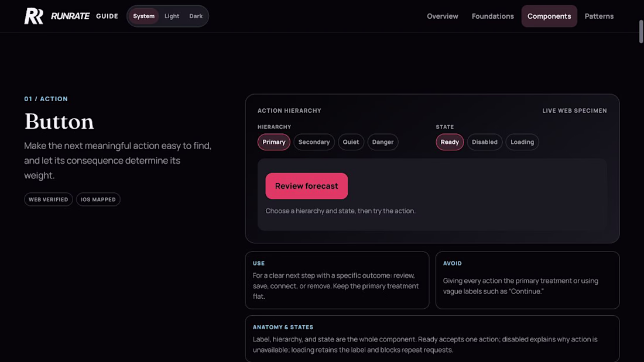Screen dimensions: 644x362
Task: Open the Overview nav item
Action: (x=443, y=16)
